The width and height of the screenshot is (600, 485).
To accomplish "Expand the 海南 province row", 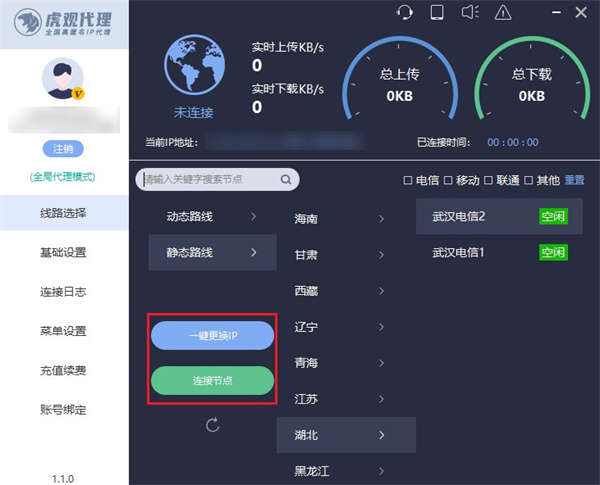I will pos(346,219).
